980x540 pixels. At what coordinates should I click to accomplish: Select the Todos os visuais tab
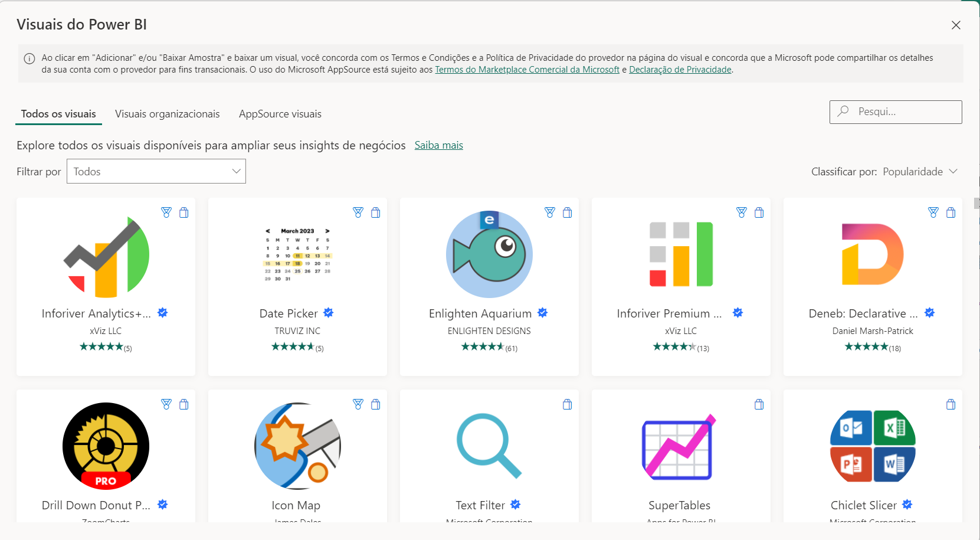coord(58,114)
